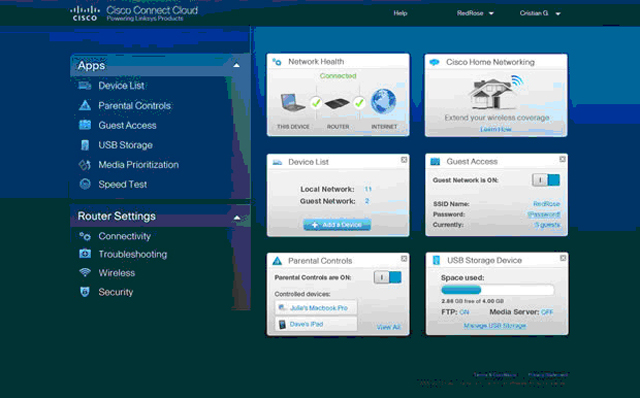Click the Connectivity gears icon in sidebar
640x398 pixels.
point(85,236)
